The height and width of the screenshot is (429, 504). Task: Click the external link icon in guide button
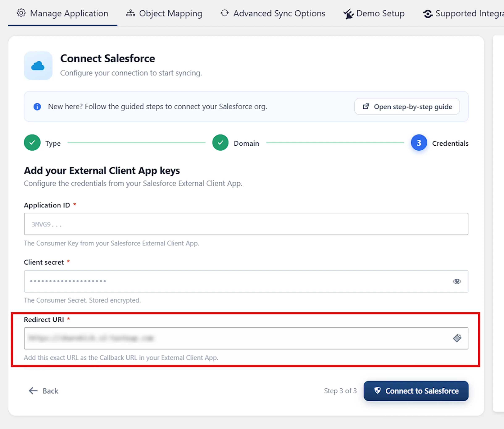[366, 107]
